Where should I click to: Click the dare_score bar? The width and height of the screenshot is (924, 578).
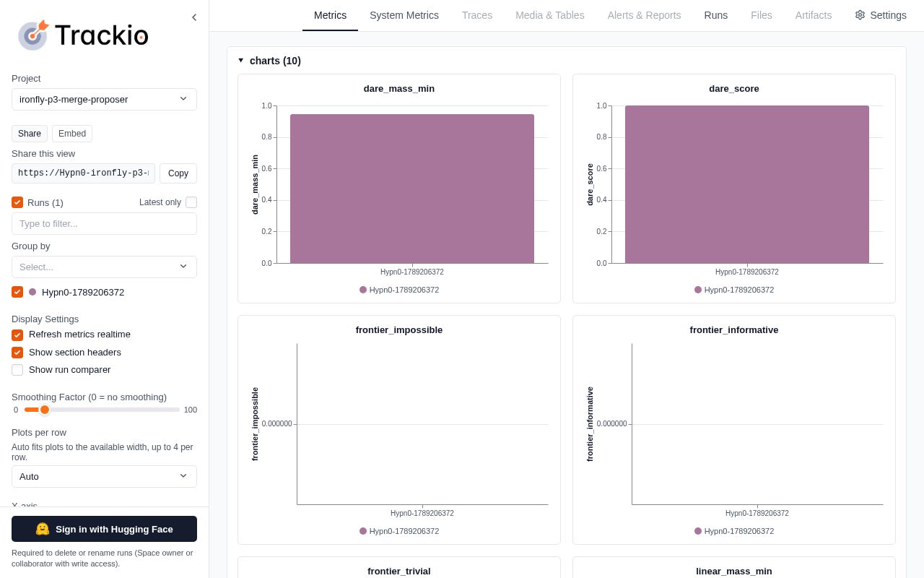pos(747,184)
